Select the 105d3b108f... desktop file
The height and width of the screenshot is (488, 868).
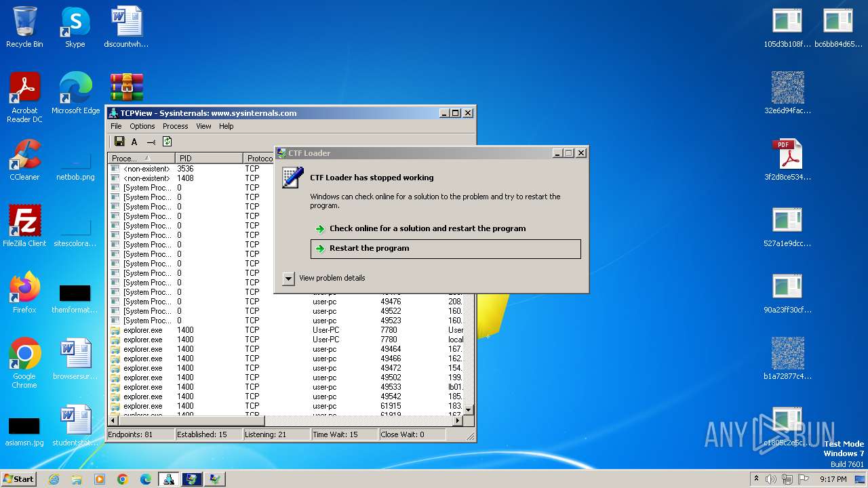point(787,27)
